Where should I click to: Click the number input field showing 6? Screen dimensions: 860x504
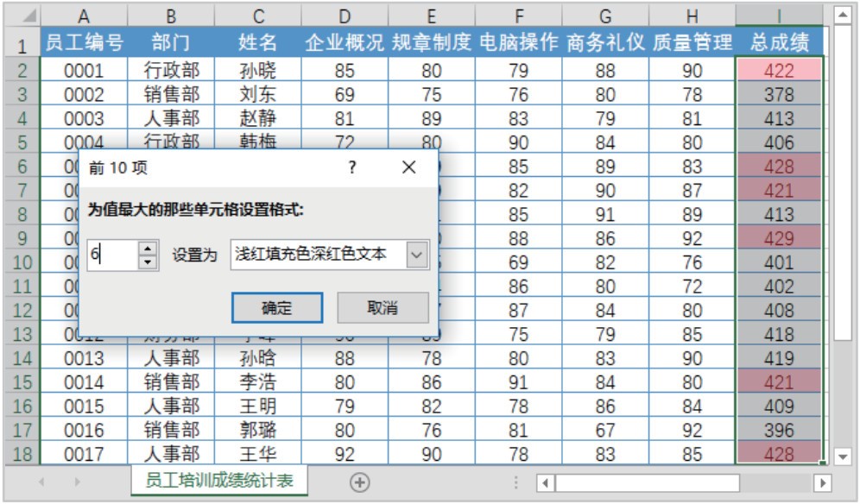[x=112, y=255]
